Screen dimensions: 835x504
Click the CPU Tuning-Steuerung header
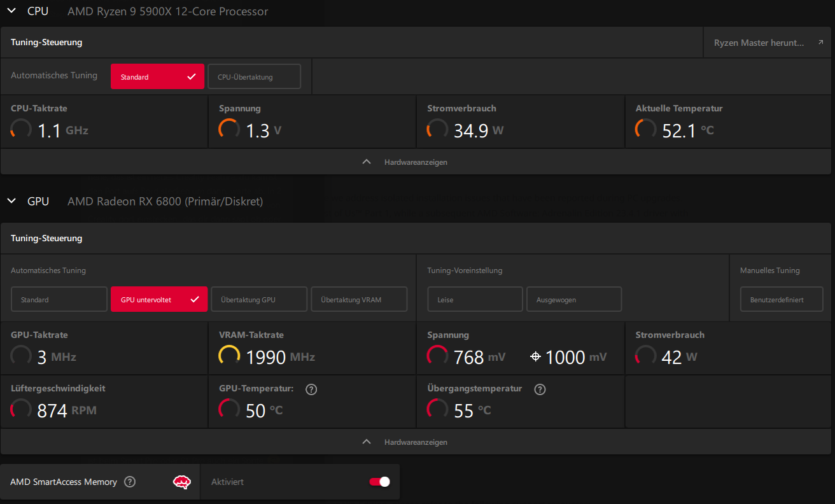click(x=46, y=43)
